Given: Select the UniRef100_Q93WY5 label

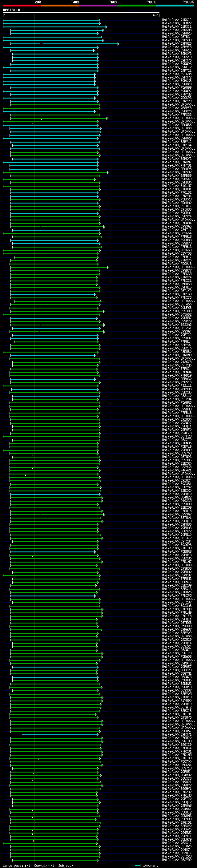Looking at the screenshot, I should (177, 717).
